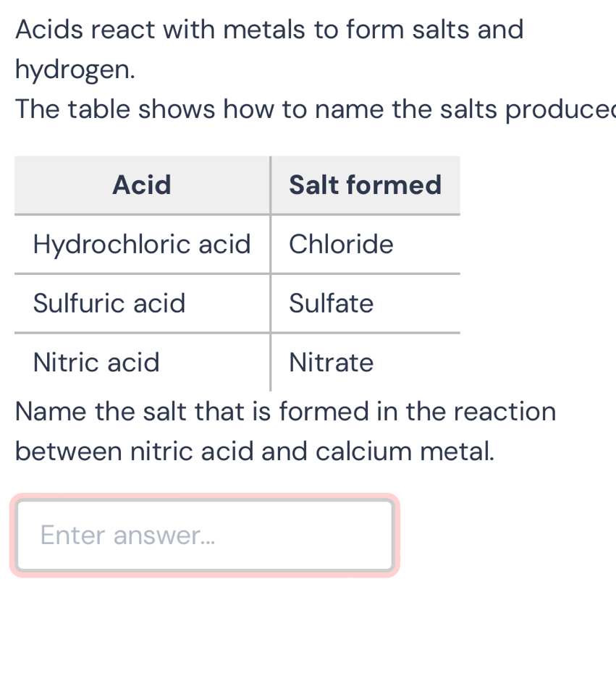
Task: Select the question text about nitric acid
Action: pos(285,431)
